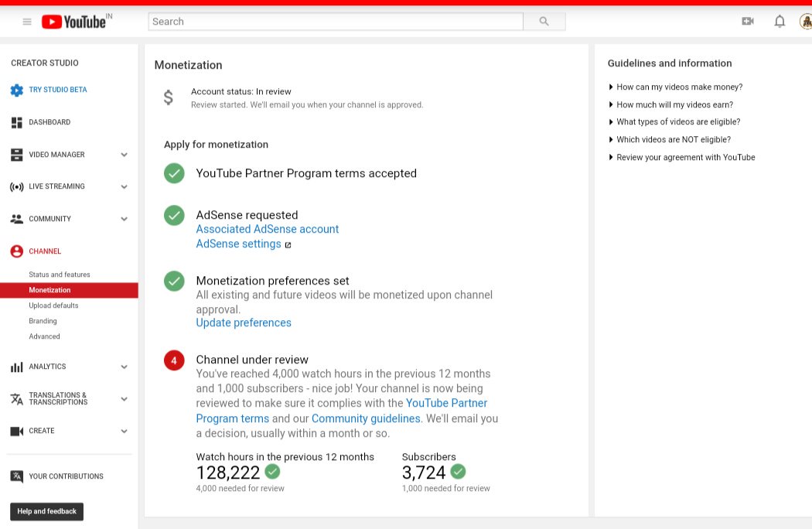Click the Analytics bar chart icon
The height and width of the screenshot is (529, 812).
(16, 367)
